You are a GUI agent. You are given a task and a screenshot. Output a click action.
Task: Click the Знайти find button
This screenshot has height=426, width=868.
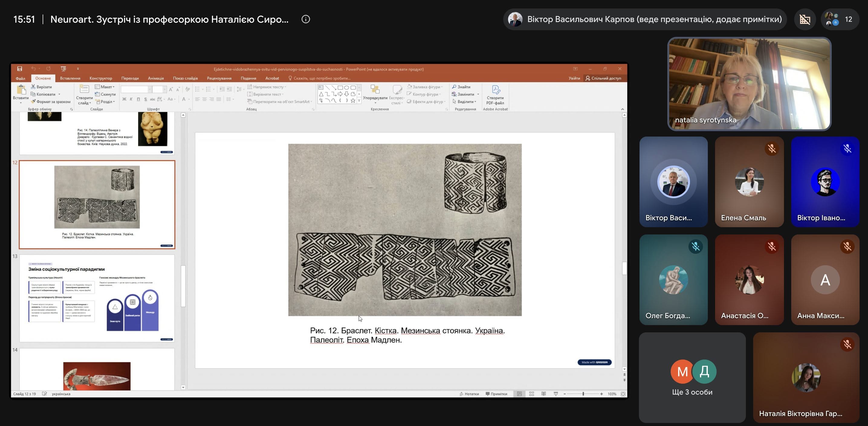[461, 87]
